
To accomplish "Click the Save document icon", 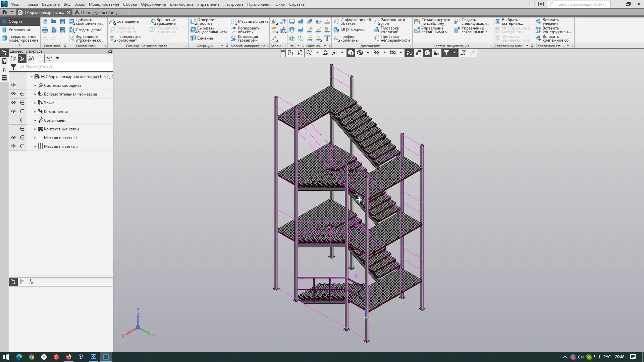I will [x=62, y=21].
